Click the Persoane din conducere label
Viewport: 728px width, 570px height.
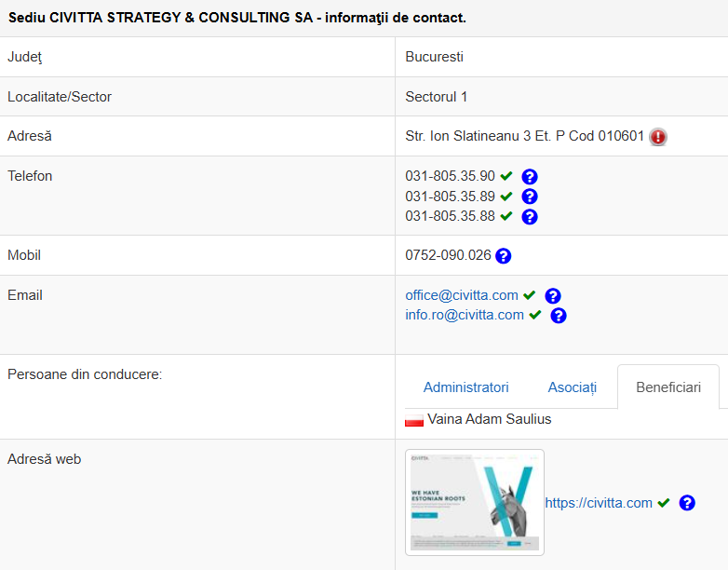(x=85, y=374)
